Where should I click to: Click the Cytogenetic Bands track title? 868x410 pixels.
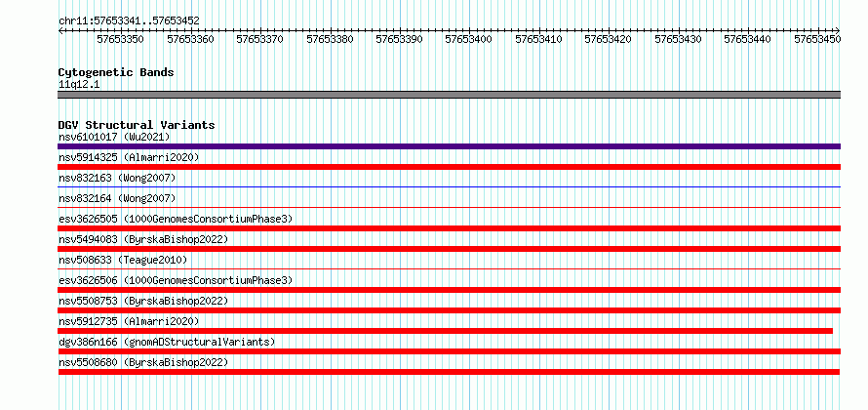coord(116,72)
